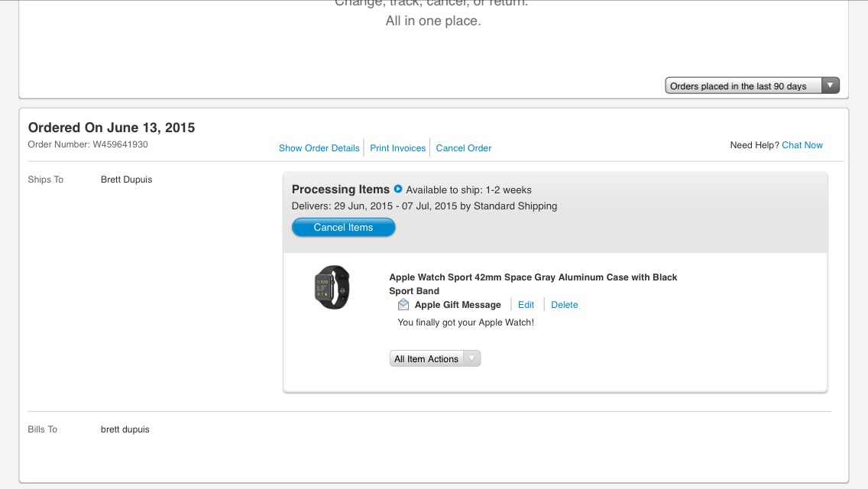
Task: Start a Chat Now help session
Action: [802, 145]
